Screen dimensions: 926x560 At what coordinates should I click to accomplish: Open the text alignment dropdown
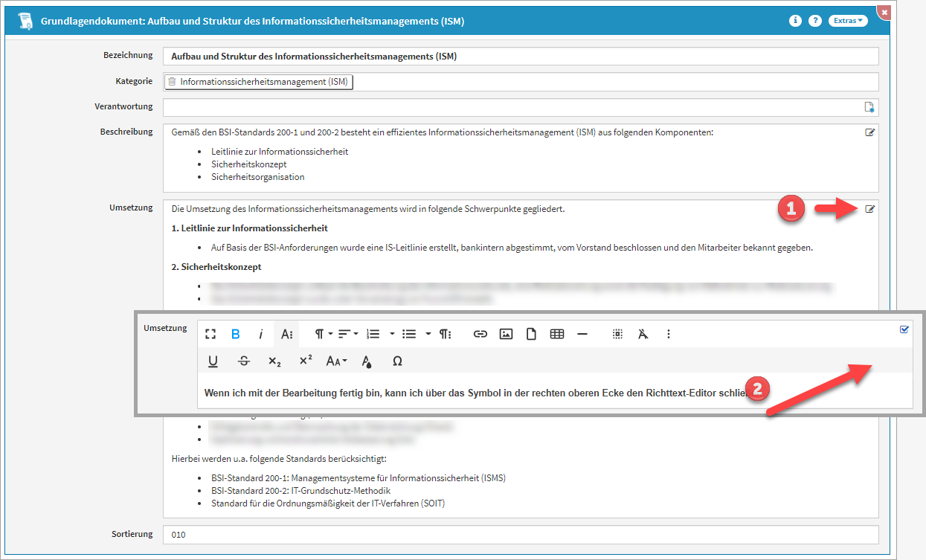point(348,335)
